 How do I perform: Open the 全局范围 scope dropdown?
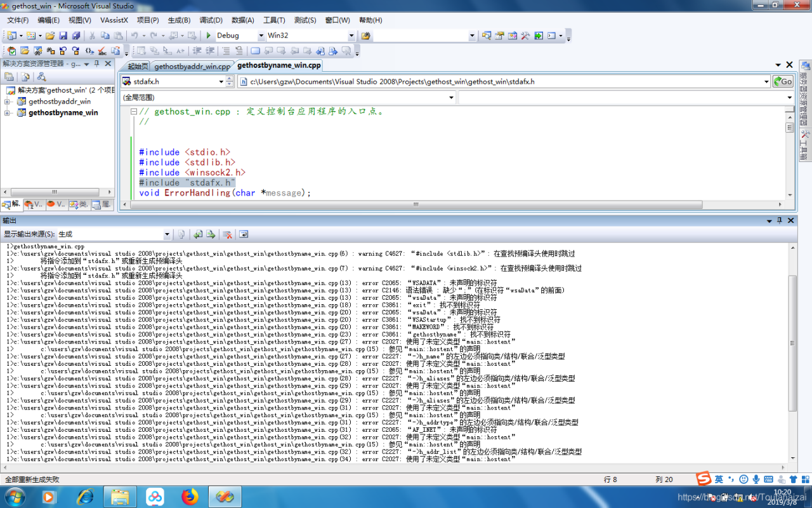point(452,97)
